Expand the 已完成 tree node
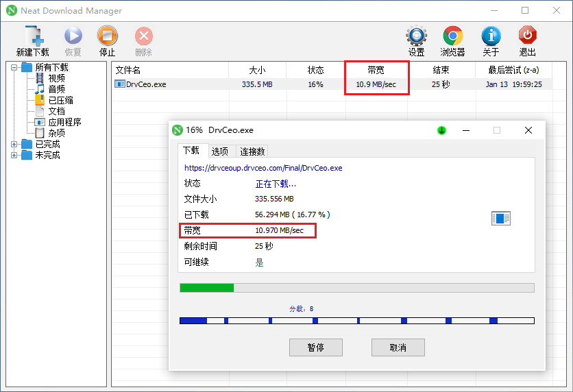This screenshot has width=573, height=392. tap(14, 144)
